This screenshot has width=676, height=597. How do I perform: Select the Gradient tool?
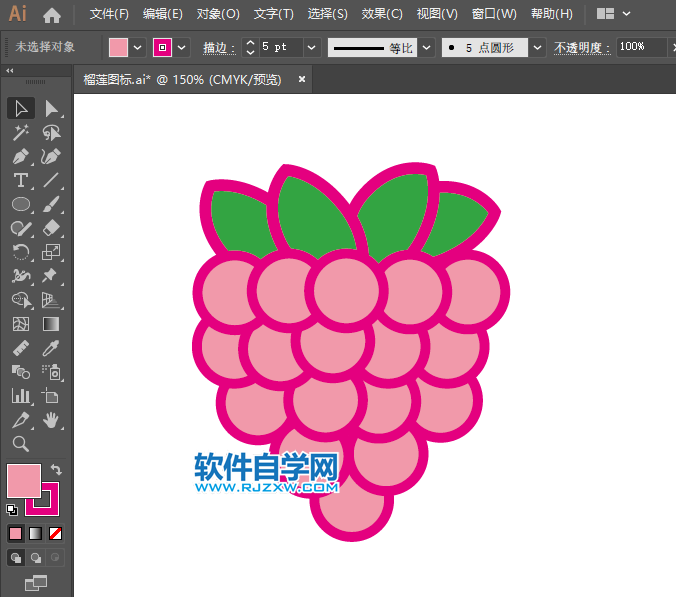coord(51,324)
